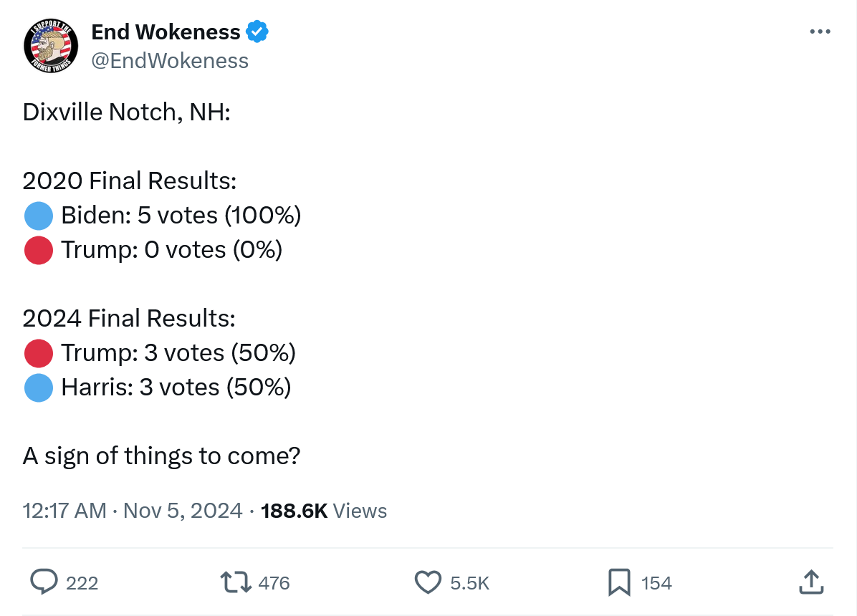
Task: Visit the @EndWokeness handle link
Action: pos(170,61)
